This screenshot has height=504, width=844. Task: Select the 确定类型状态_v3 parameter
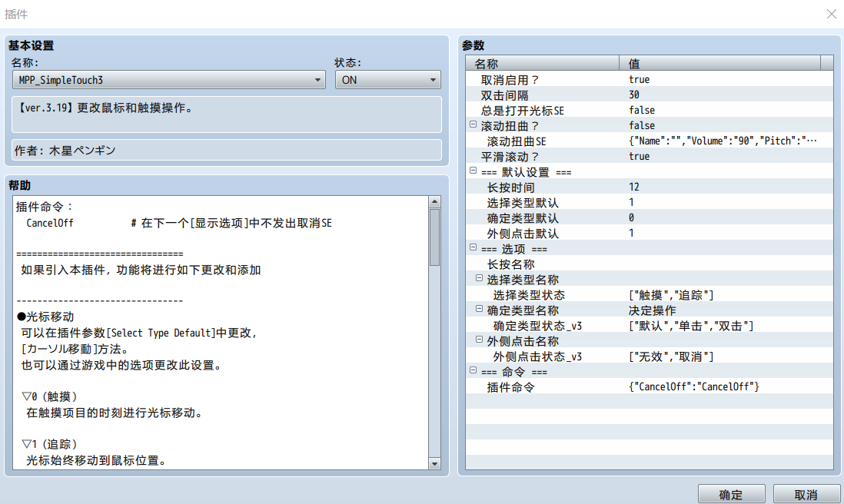[537, 326]
